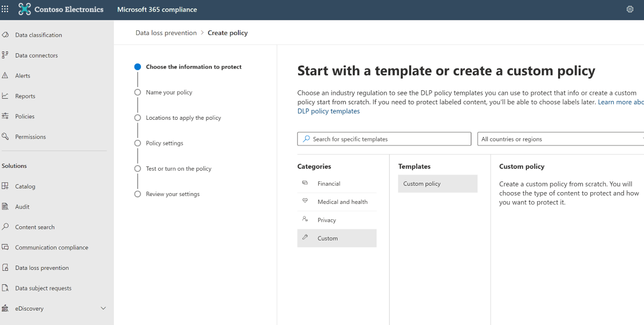The height and width of the screenshot is (325, 644).
Task: Select the 'Custom policy' template
Action: tap(438, 184)
